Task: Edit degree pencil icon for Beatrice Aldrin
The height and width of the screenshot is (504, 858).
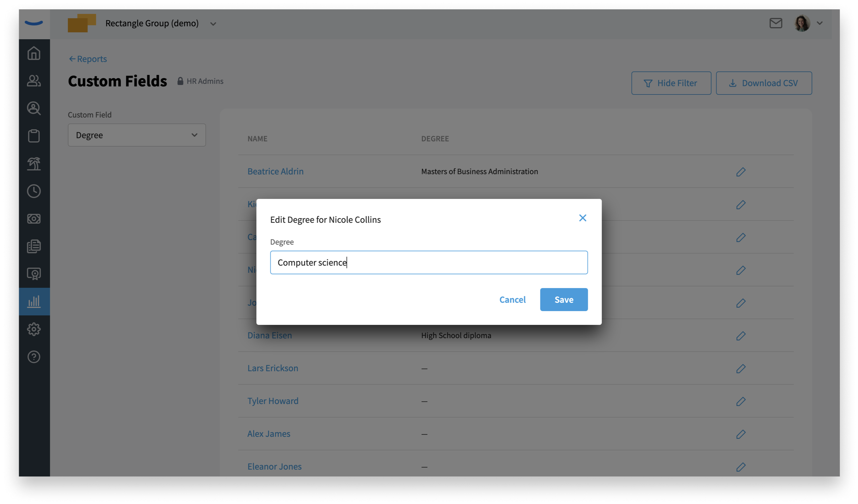Action: (740, 172)
